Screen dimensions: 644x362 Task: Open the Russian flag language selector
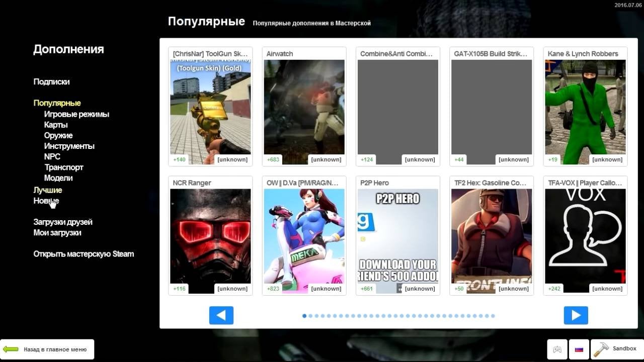579,349
